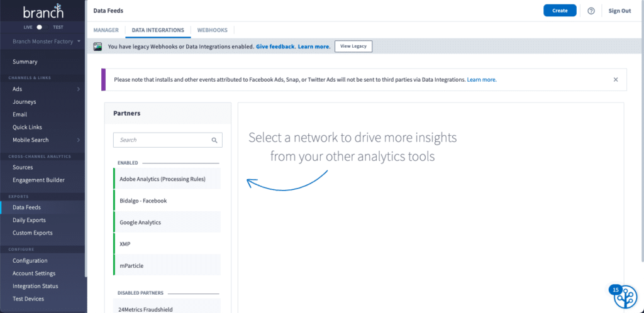Switch to the Manager tab

tap(106, 30)
